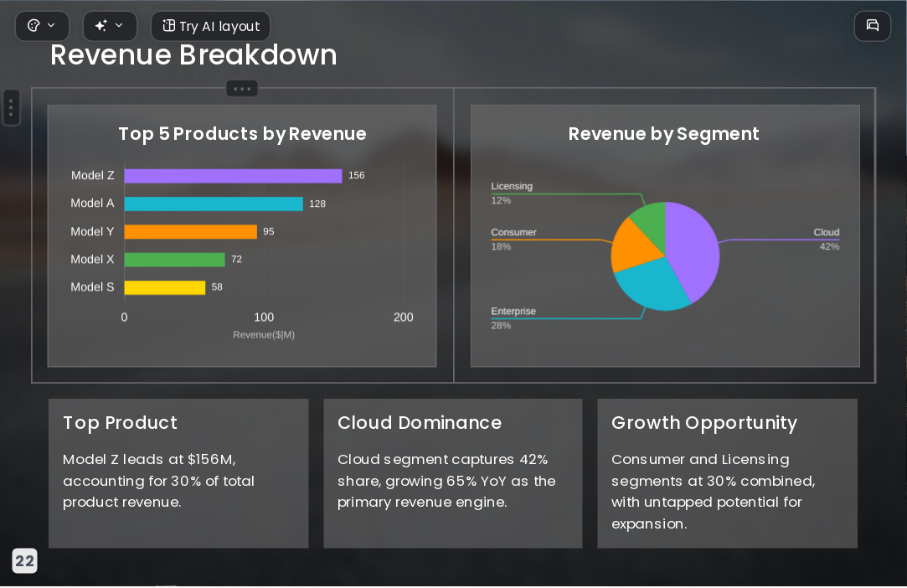Image resolution: width=907 pixels, height=588 pixels.
Task: Click the Enterprise 28% label
Action: click(513, 318)
